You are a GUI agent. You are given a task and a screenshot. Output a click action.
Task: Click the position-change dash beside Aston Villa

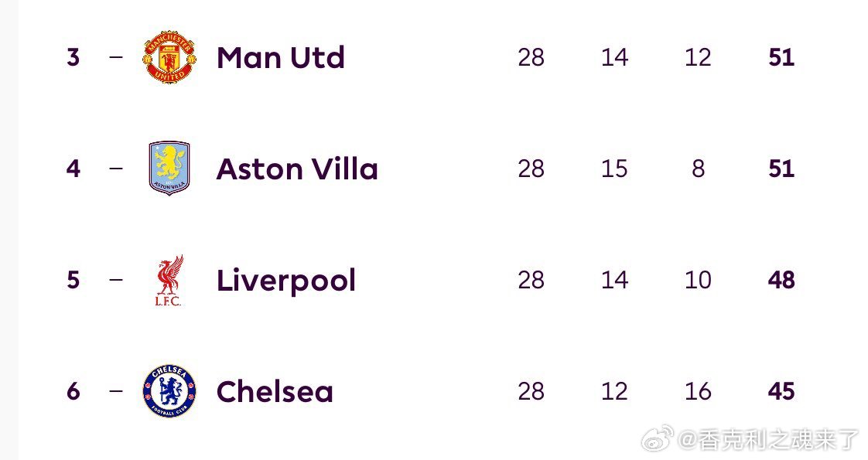point(116,168)
